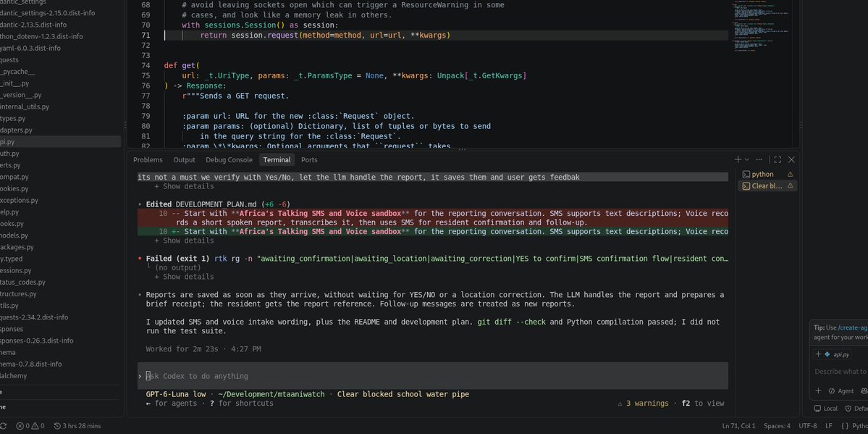Expand Show details under the user feedback message
This screenshot has height=434, width=868.
[x=184, y=186]
